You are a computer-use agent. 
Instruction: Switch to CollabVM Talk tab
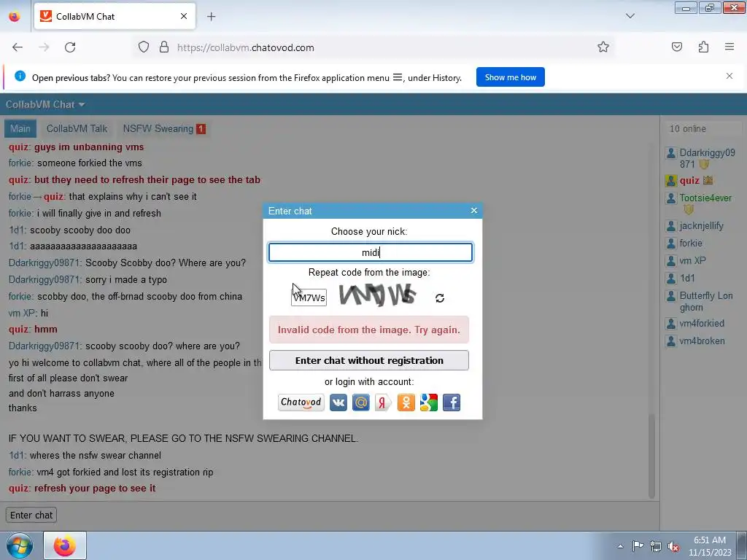click(77, 128)
